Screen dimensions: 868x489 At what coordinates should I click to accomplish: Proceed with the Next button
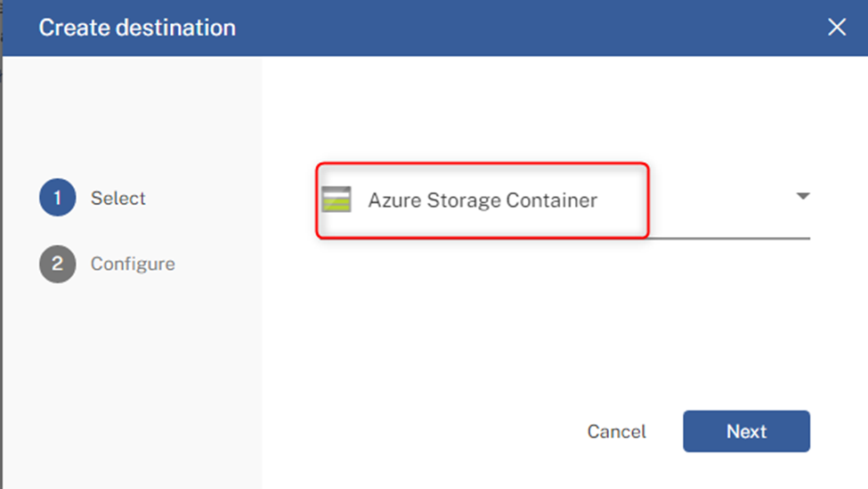(x=746, y=431)
